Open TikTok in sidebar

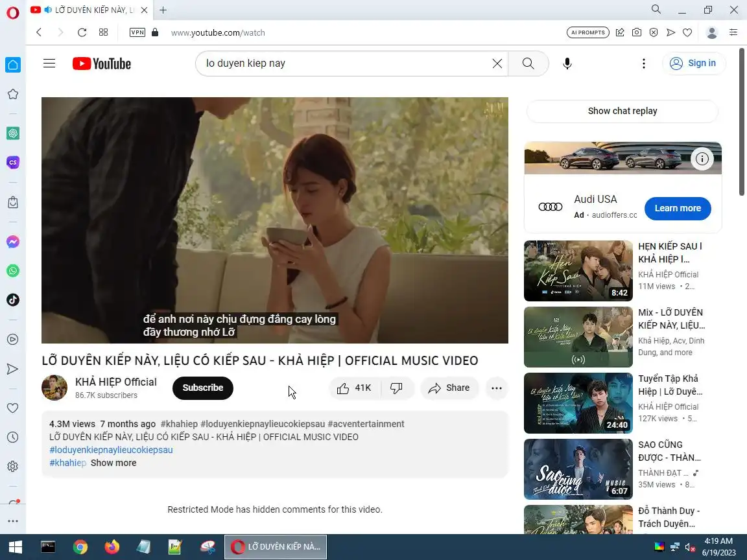[13, 300]
